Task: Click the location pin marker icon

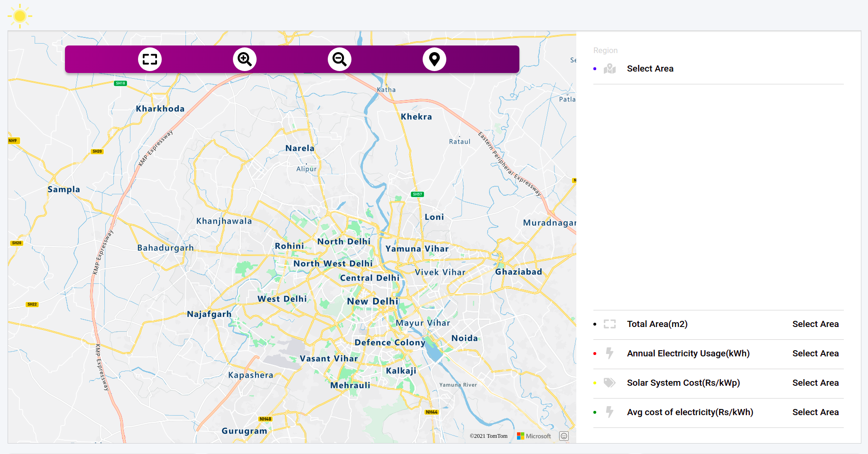Action: (x=434, y=59)
